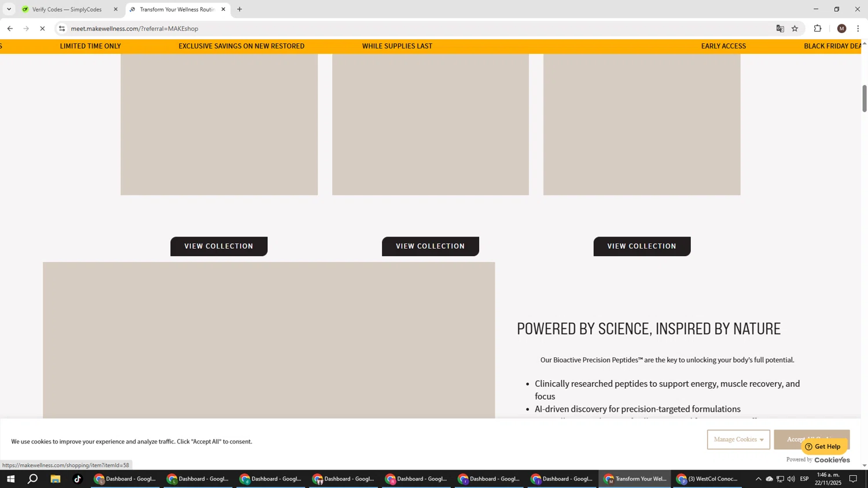Click scrollbar down arrow

tap(865, 465)
